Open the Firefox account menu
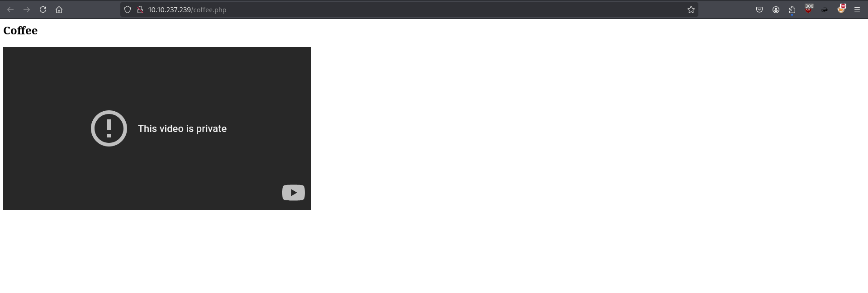 pyautogui.click(x=776, y=9)
